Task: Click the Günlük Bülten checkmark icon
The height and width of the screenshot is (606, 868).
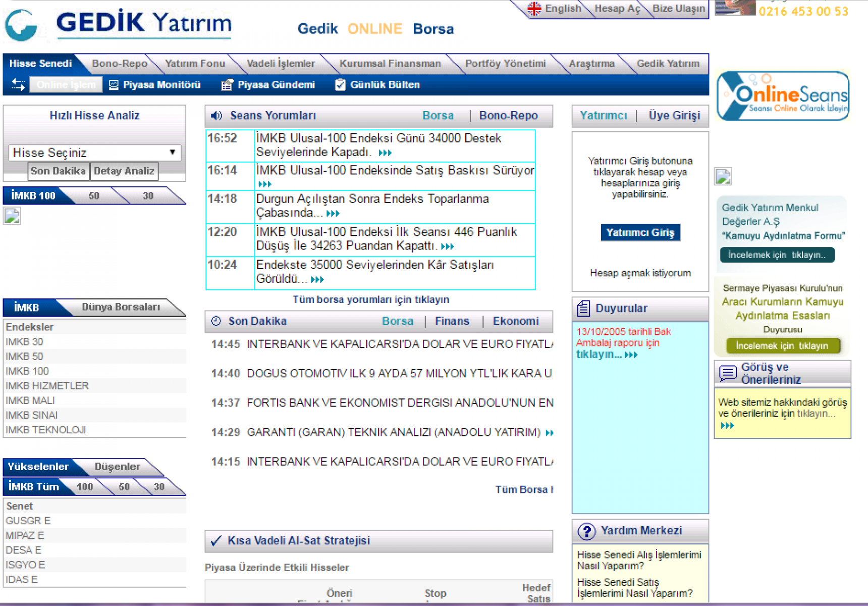Action: 340,85
